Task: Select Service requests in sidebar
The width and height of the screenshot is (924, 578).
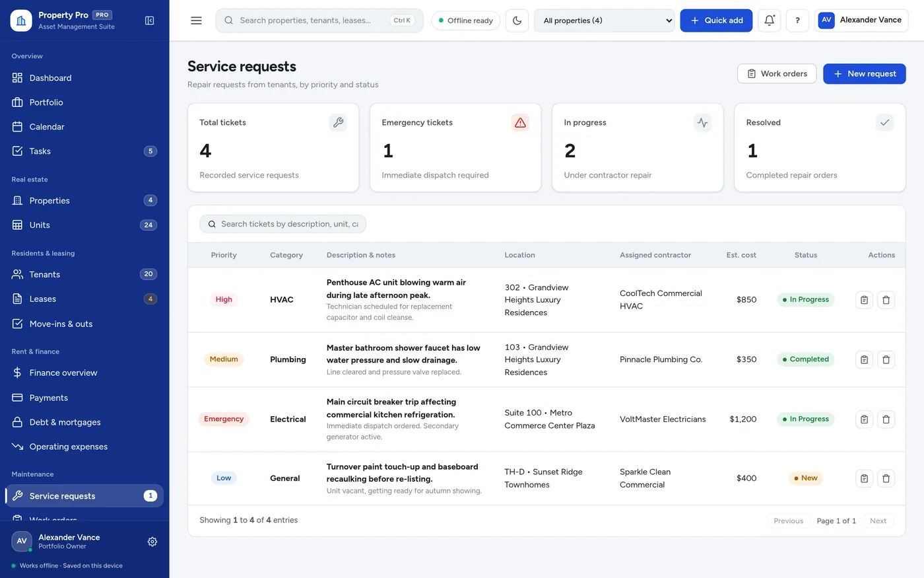Action: [84, 496]
